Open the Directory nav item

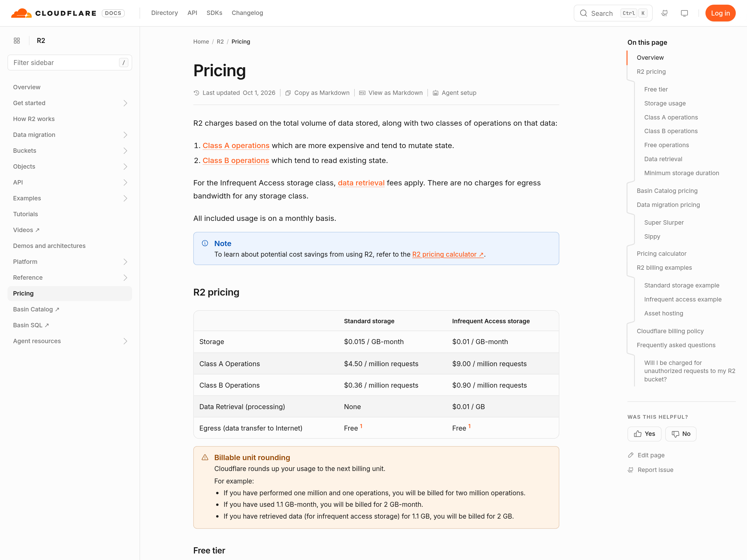(164, 13)
